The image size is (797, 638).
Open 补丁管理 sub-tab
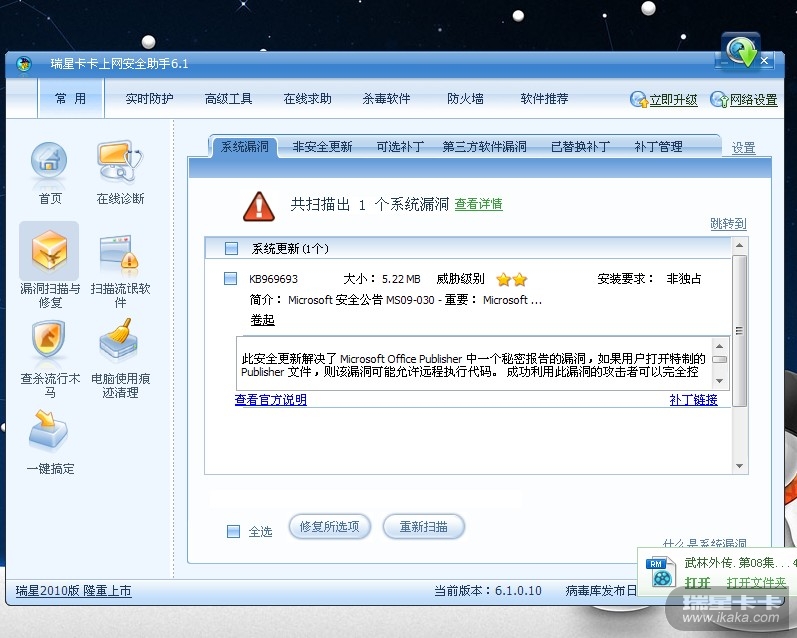(x=658, y=147)
